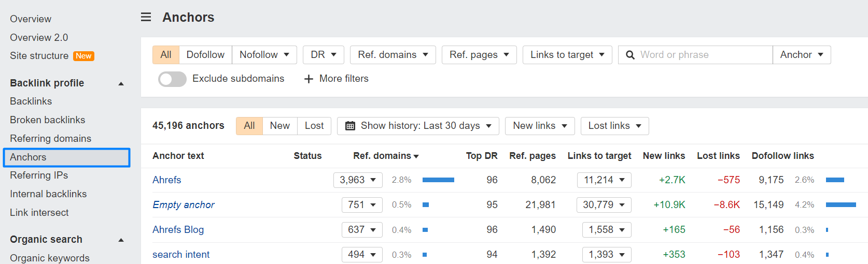Open Referring domains in the sidebar

click(51, 139)
